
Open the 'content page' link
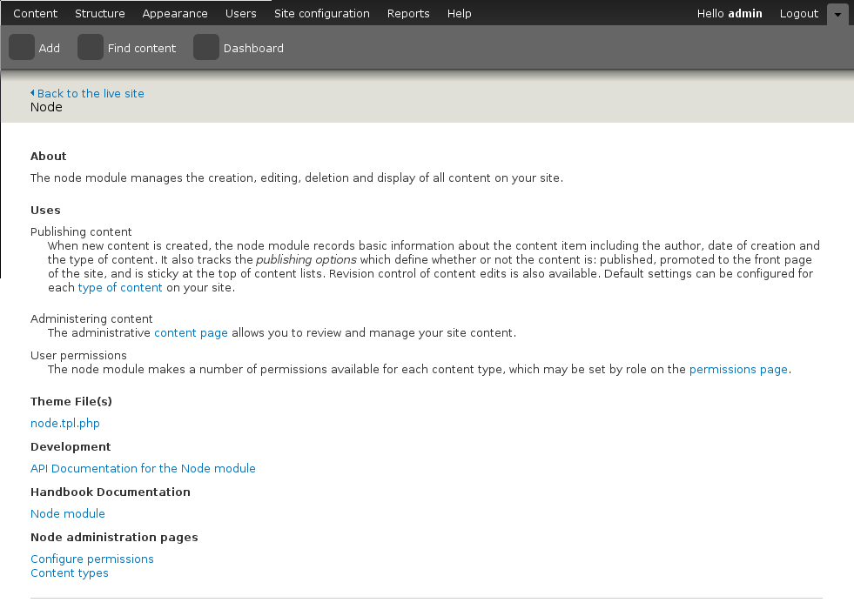[192, 332]
